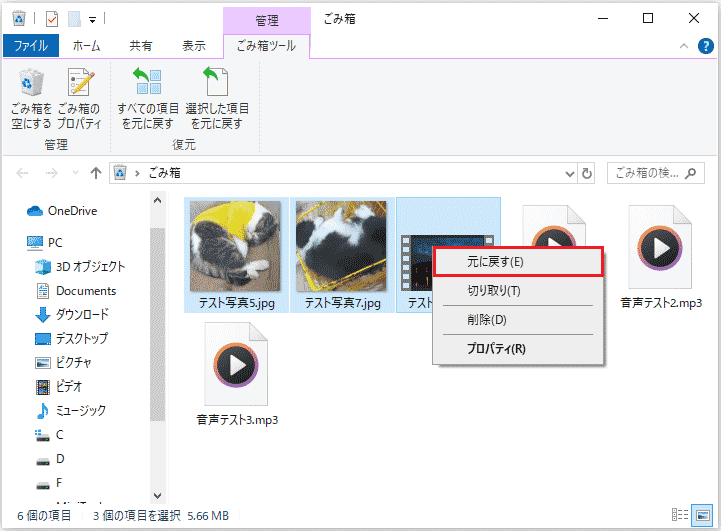
Task: Open Recycle Bin properties (ごみ箱のプロパティ)
Action: click(79, 99)
